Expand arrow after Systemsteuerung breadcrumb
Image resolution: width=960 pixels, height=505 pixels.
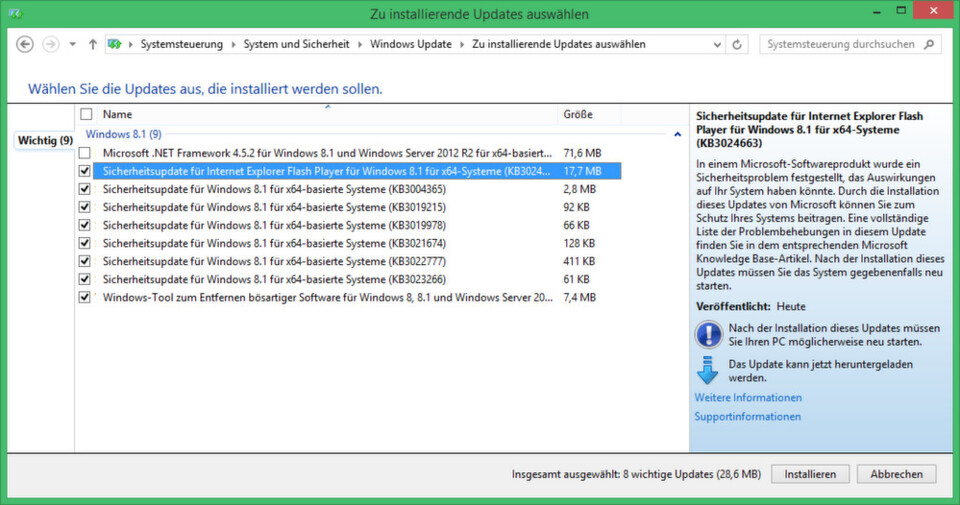[233, 44]
